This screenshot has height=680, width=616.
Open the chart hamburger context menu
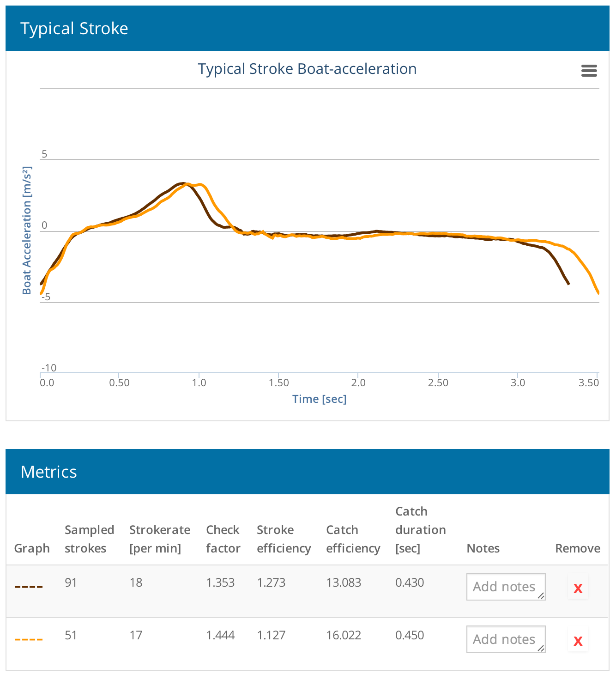(x=589, y=71)
